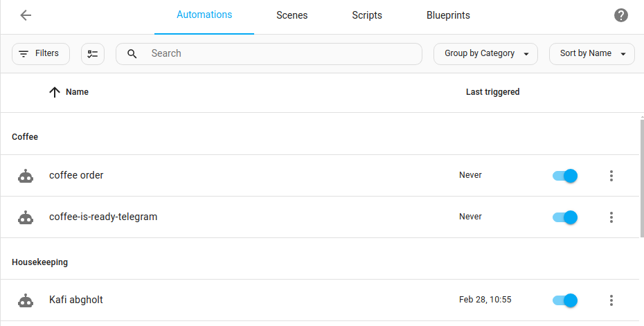The image size is (644, 326).
Task: Open three-dot menu for coffee-is-ready-telegram
Action: point(611,217)
